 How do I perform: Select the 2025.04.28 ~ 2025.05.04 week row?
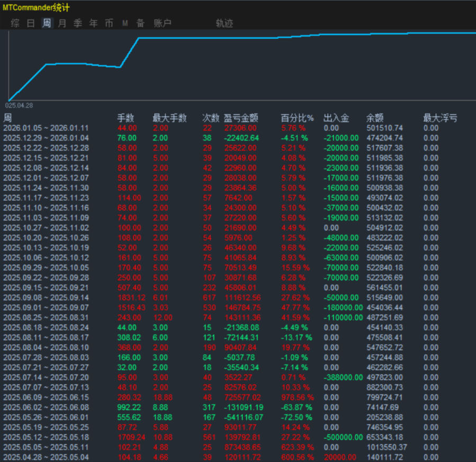pyautogui.click(x=46, y=457)
